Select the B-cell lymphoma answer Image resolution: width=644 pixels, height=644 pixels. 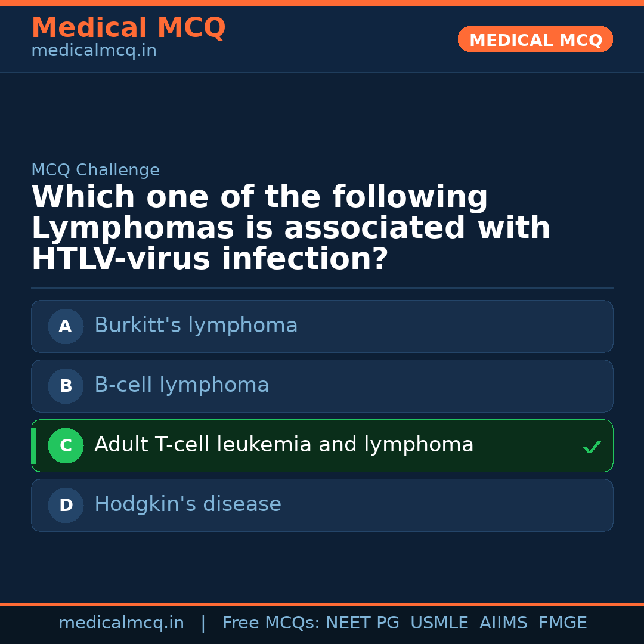point(181,385)
